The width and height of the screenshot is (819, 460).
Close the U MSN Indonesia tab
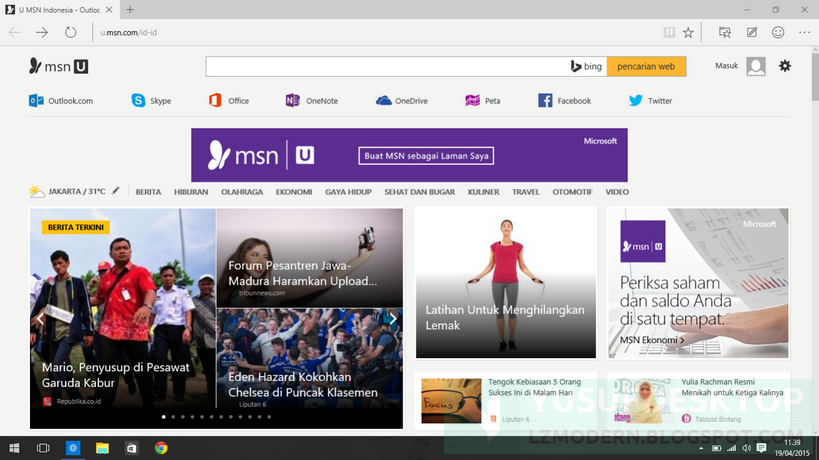coord(109,9)
